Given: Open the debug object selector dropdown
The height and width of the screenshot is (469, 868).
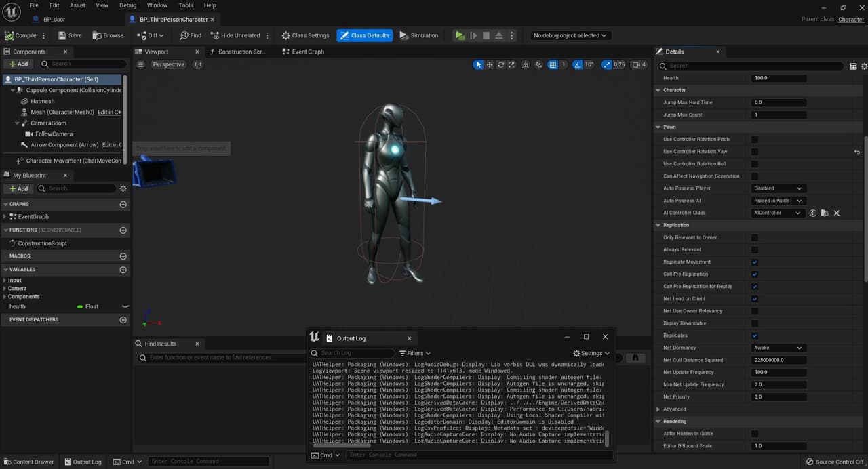Looking at the screenshot, I should (570, 35).
